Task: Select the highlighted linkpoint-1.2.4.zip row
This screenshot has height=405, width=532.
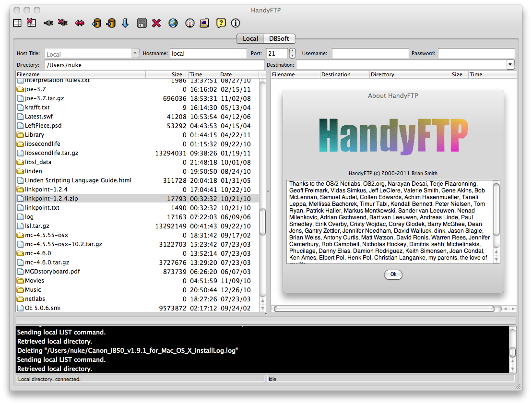Action: click(x=137, y=199)
